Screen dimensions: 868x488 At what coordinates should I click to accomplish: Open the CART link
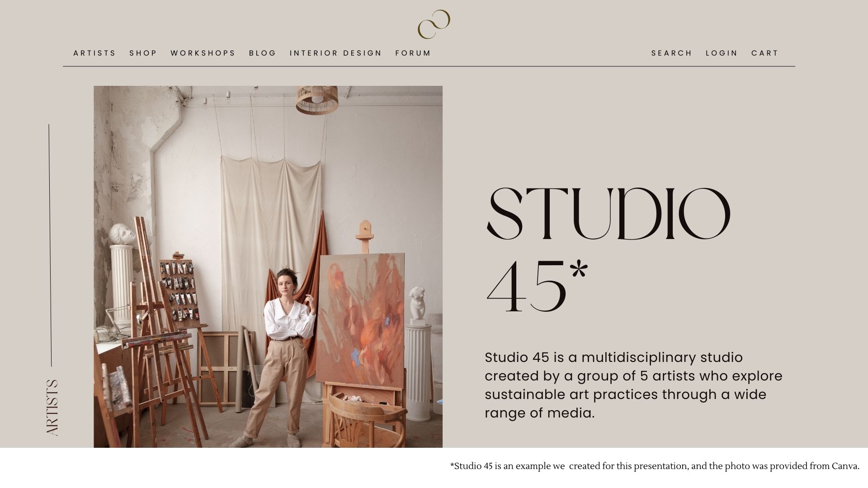coord(764,53)
